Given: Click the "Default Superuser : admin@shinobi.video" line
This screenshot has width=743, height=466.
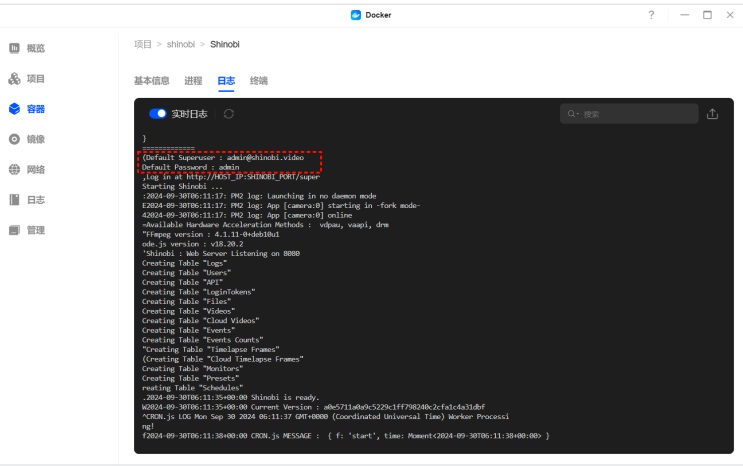Looking at the screenshot, I should (x=223, y=157).
